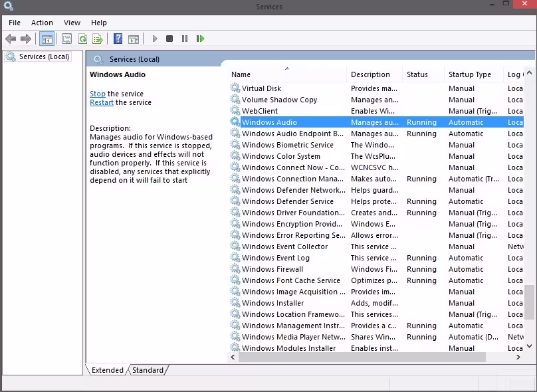Click the vertical scrollbar up arrow
The height and width of the screenshot is (392, 537).
coord(529,72)
